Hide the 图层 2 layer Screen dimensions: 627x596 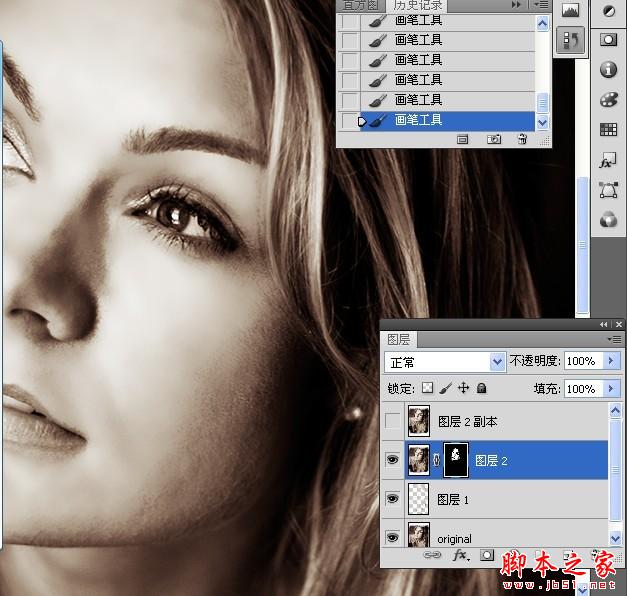392,460
